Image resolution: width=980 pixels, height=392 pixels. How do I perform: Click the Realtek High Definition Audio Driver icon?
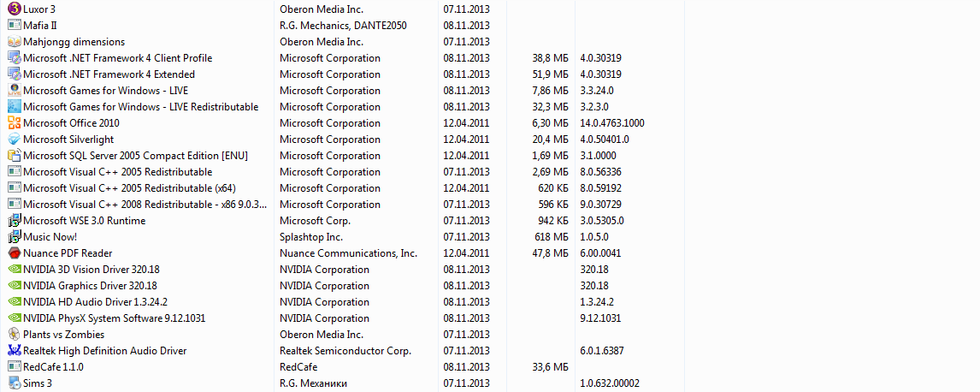pyautogui.click(x=14, y=351)
